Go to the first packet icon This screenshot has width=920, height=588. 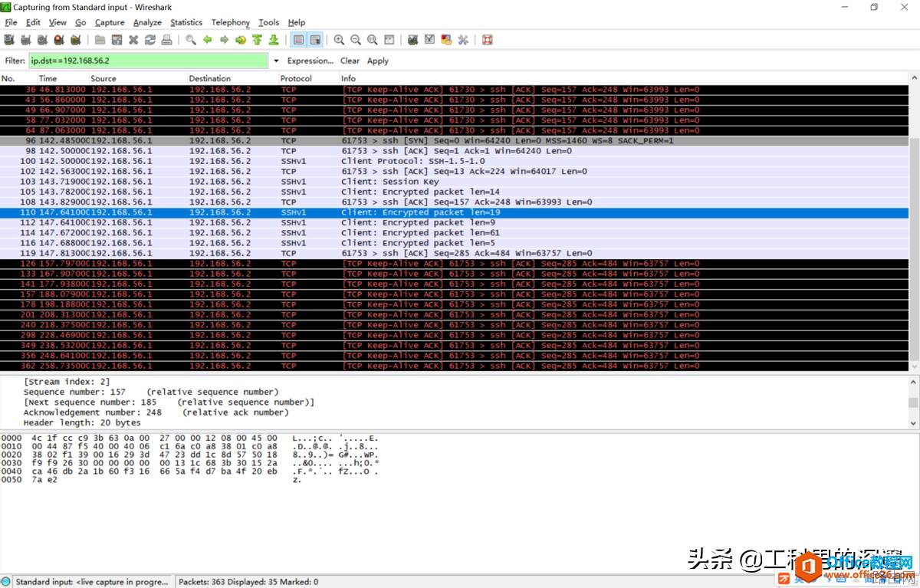pyautogui.click(x=257, y=40)
